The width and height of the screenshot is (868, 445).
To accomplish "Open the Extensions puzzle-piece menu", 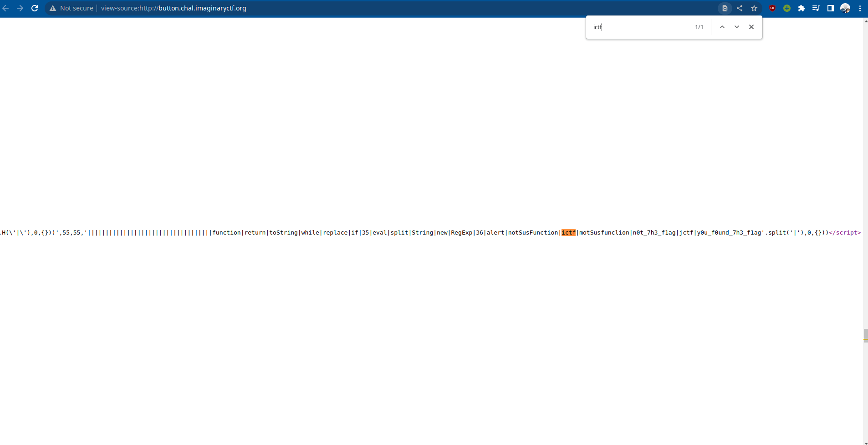I will (x=802, y=8).
